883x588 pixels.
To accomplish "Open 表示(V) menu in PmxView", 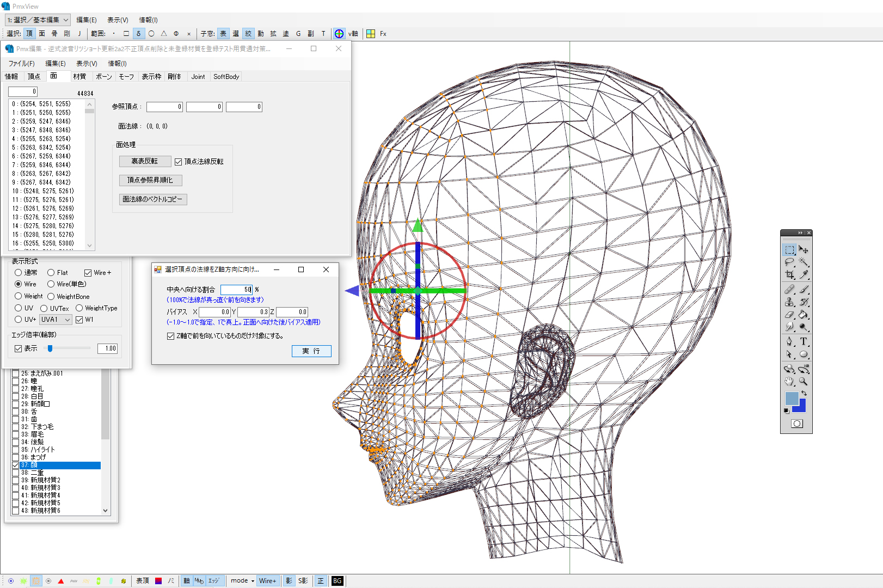I will [x=118, y=20].
